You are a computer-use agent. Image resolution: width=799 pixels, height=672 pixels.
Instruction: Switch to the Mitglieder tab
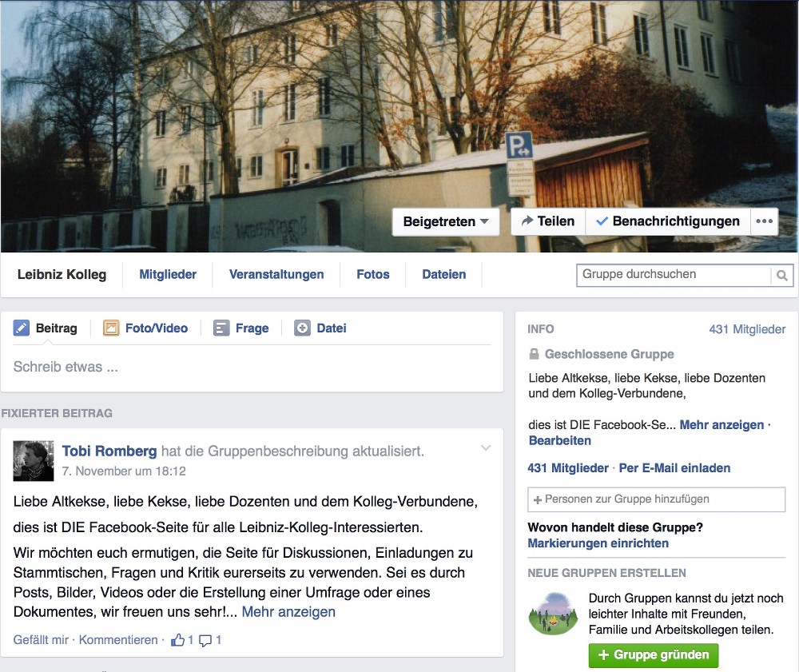[x=168, y=274]
